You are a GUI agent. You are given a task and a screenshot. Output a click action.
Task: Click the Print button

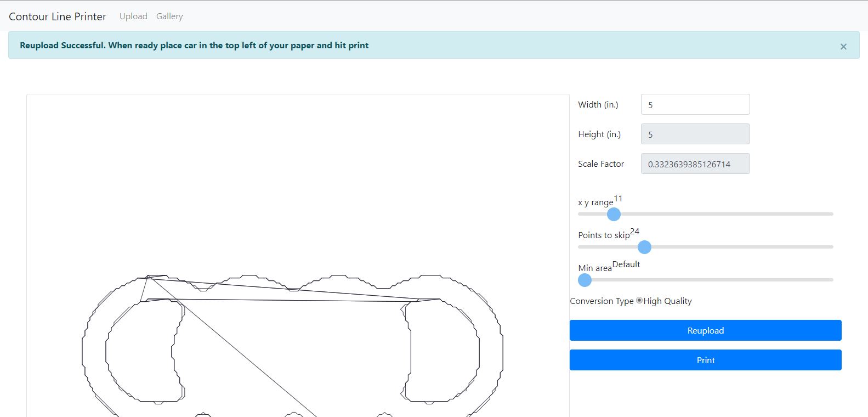tap(706, 360)
